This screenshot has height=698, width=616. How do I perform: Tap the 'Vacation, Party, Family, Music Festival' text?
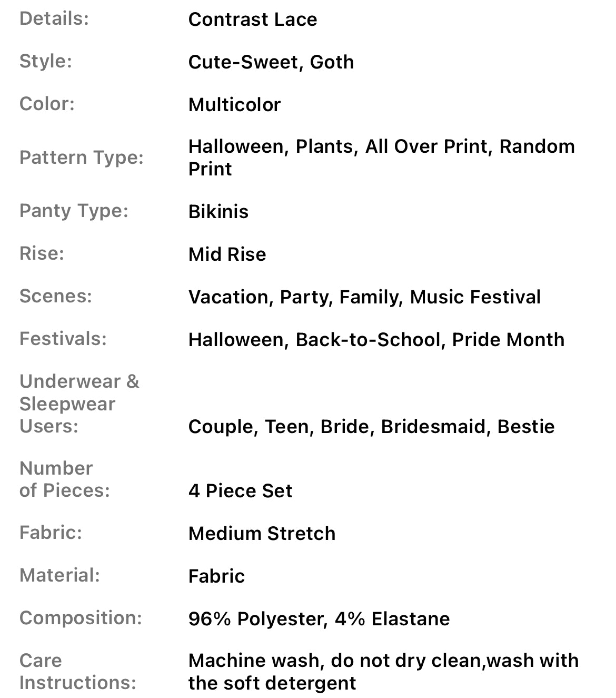point(364,297)
